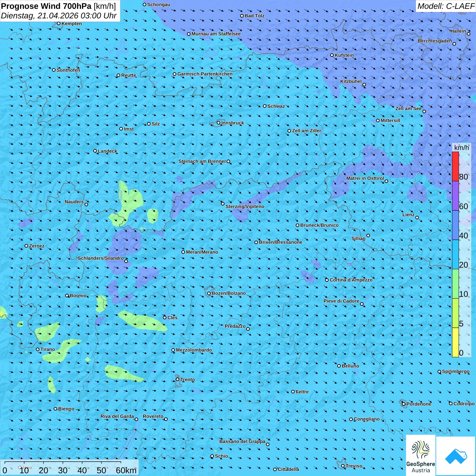The height and width of the screenshot is (476, 476).
Task: Click the 'Cles' label
Action: 172,318
